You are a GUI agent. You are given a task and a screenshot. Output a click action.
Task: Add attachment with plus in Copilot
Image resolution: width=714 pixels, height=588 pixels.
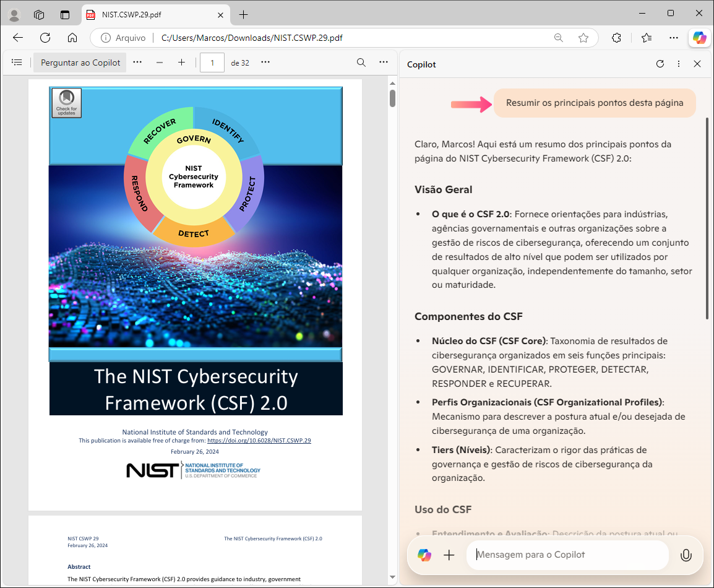449,555
